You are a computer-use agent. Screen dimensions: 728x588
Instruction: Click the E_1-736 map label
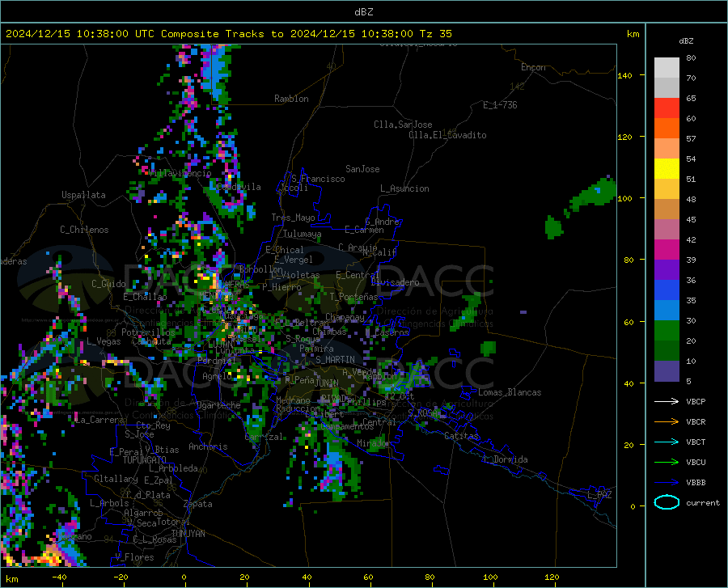coord(500,105)
